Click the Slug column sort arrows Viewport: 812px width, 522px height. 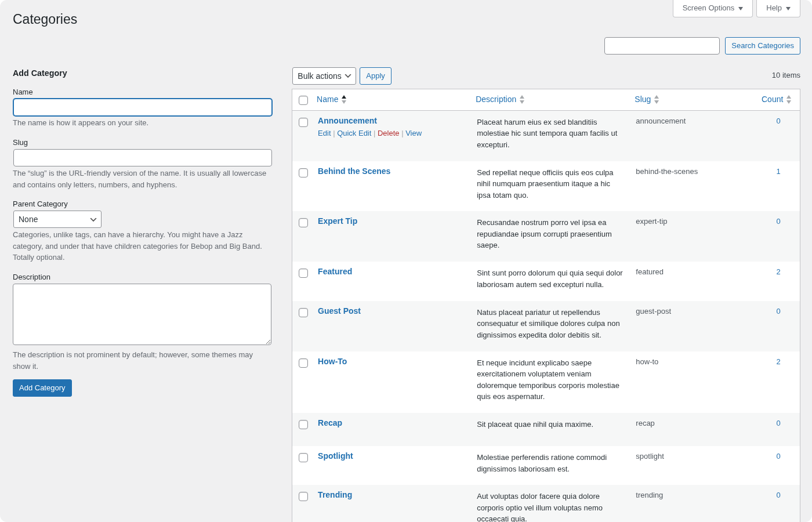pyautogui.click(x=656, y=100)
